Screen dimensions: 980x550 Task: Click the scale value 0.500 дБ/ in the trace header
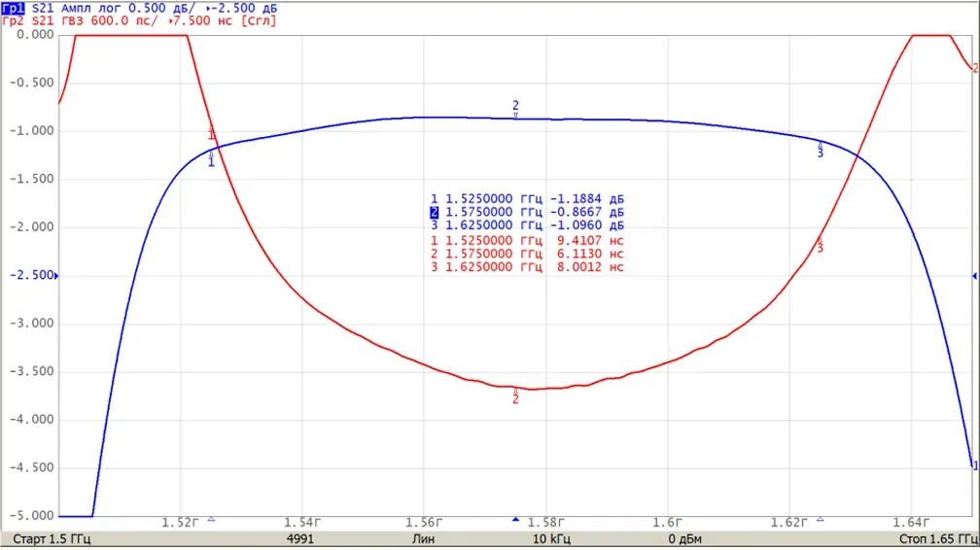pos(161,8)
